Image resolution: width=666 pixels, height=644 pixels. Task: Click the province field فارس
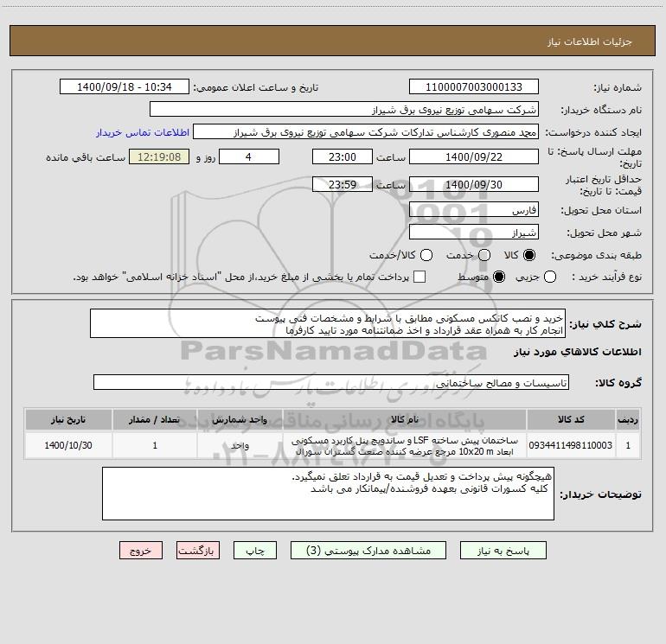pyautogui.click(x=474, y=209)
